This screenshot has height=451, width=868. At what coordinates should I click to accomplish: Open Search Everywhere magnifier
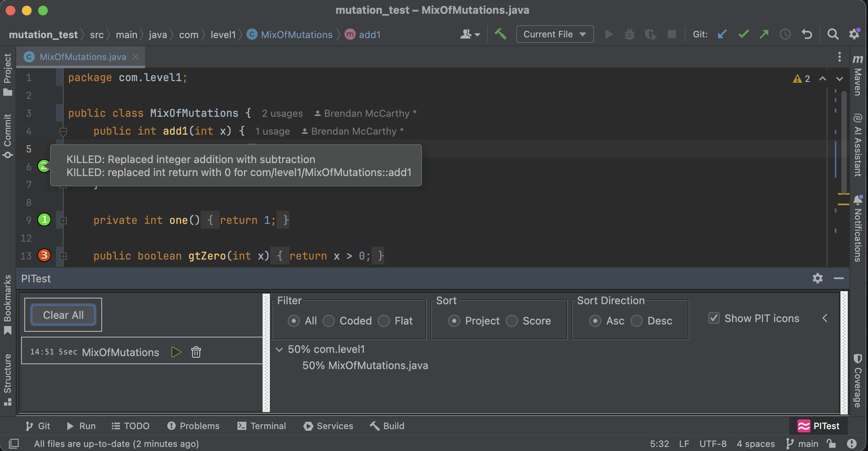833,34
